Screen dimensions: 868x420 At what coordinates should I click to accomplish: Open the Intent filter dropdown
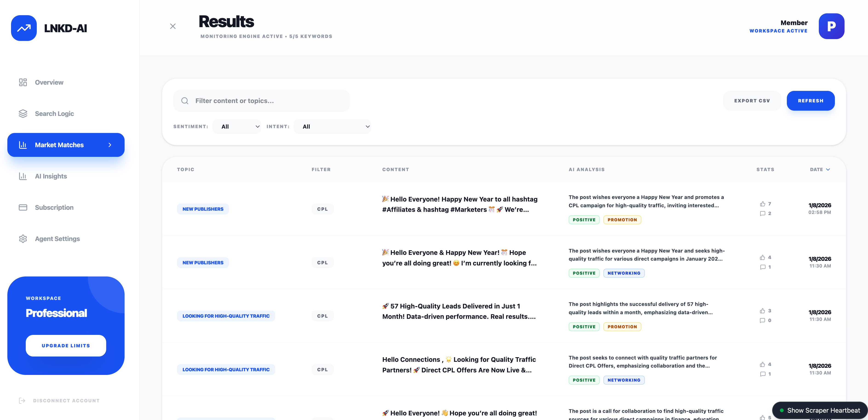[x=332, y=127]
